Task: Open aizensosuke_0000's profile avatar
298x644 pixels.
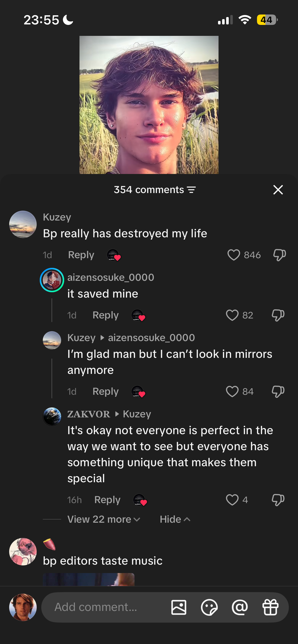Action: tap(52, 280)
